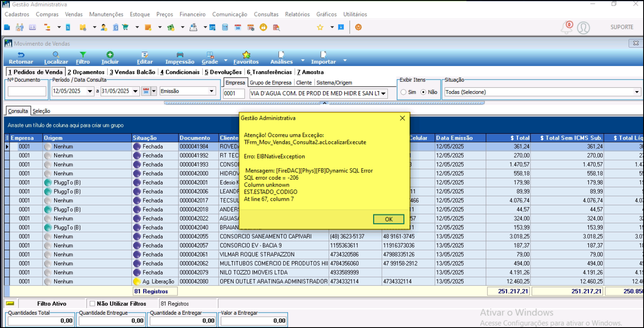This screenshot has height=328, width=644.
Task: Click the Retornar button
Action: [21, 58]
